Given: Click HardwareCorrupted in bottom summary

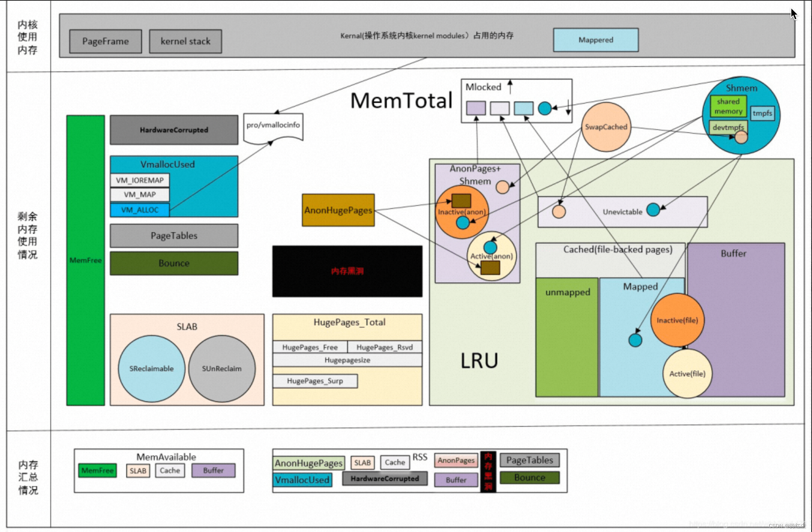Looking at the screenshot, I should 385,479.
